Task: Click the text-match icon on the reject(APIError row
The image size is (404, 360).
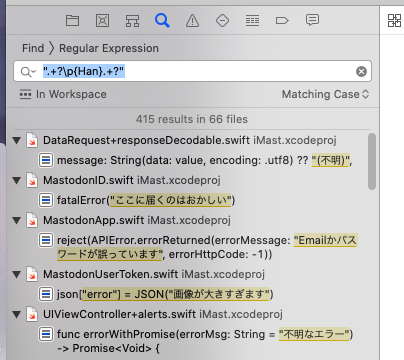Action: [46, 240]
